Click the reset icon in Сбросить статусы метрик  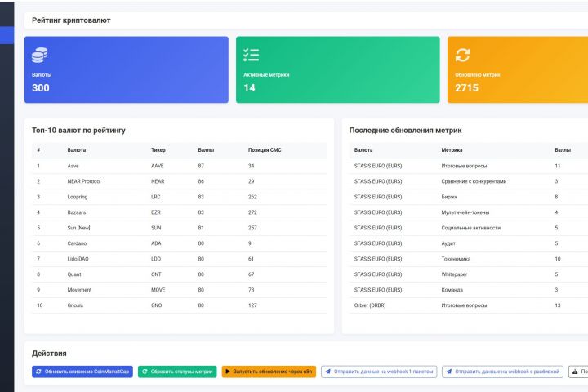145,372
